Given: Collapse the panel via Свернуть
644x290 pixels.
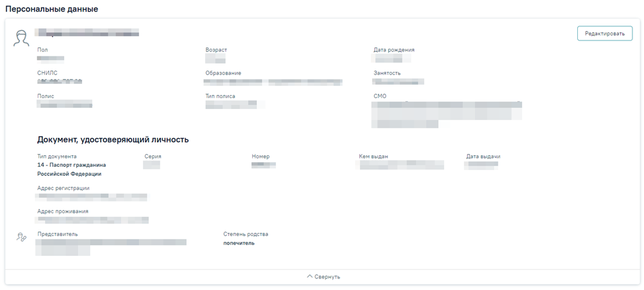Looking at the screenshot, I should click(x=327, y=277).
